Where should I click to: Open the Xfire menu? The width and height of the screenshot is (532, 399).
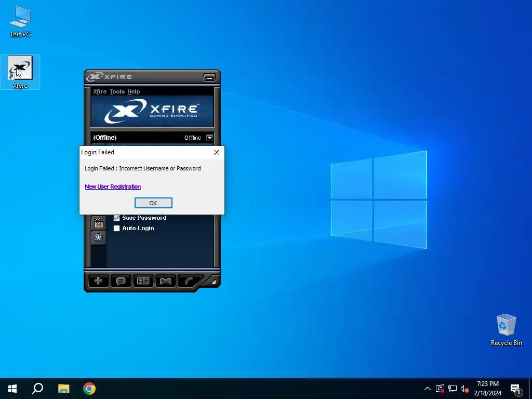click(100, 91)
